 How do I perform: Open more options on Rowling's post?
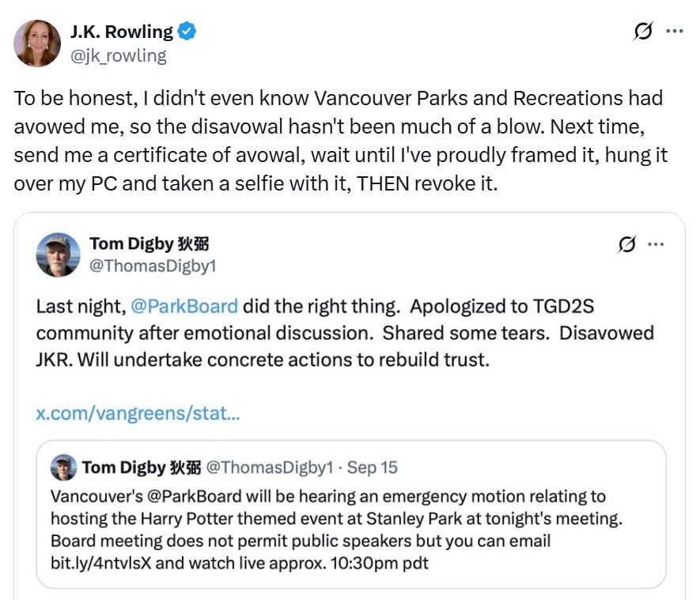click(x=674, y=32)
